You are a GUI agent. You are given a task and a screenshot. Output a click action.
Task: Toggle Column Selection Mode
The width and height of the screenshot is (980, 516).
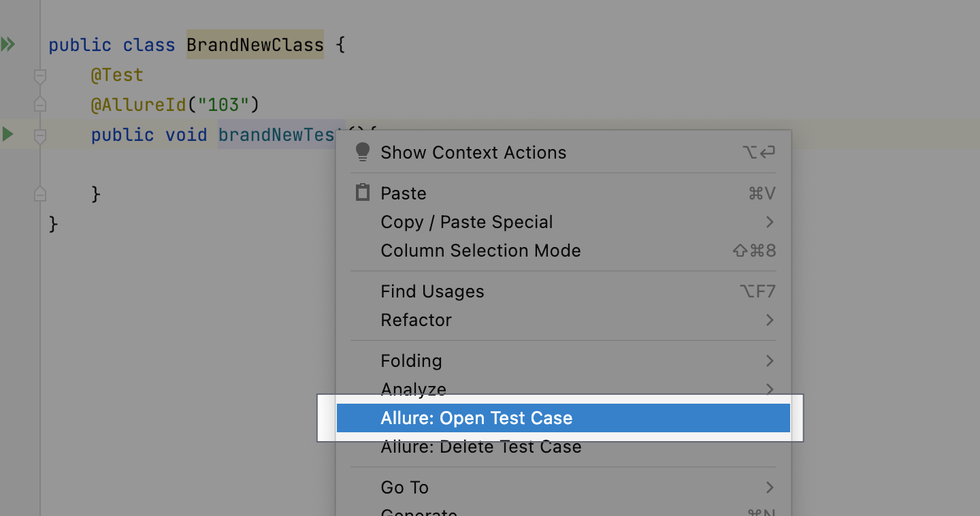(x=480, y=251)
